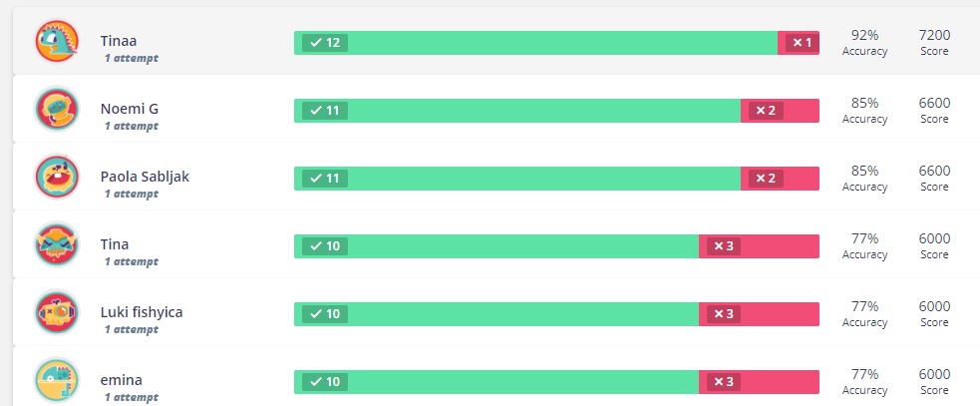980x406 pixels.
Task: Open Noemi G's round avatar icon
Action: coord(57,109)
